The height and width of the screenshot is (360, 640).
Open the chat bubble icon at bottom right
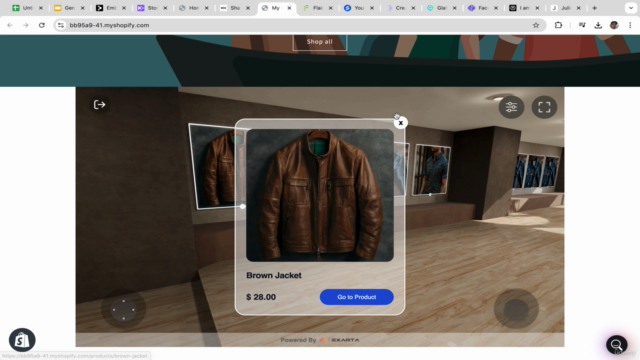click(x=616, y=345)
